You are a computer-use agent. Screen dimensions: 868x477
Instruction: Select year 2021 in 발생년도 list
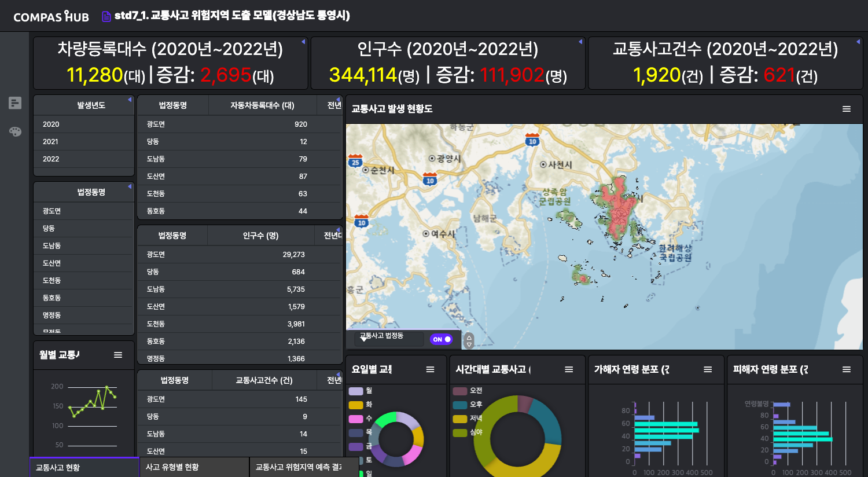pyautogui.click(x=51, y=142)
